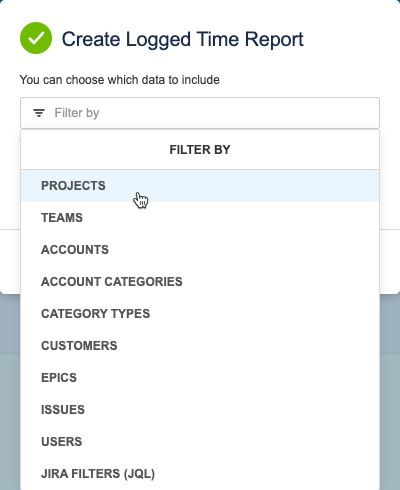Choose TEAMS in the filter dropdown
This screenshot has width=400, height=490.
(x=200, y=218)
